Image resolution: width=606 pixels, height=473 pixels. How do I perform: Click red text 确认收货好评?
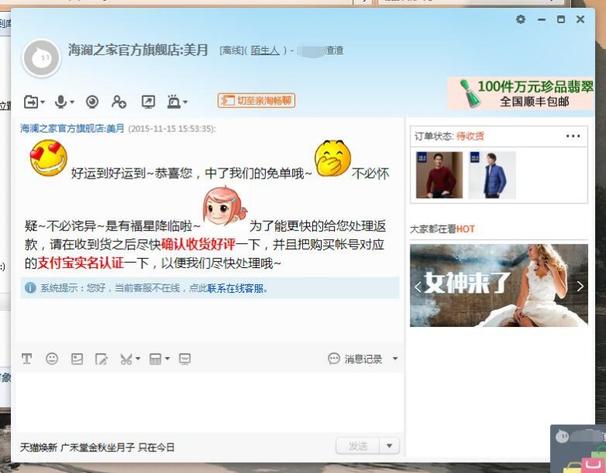pyautogui.click(x=198, y=245)
